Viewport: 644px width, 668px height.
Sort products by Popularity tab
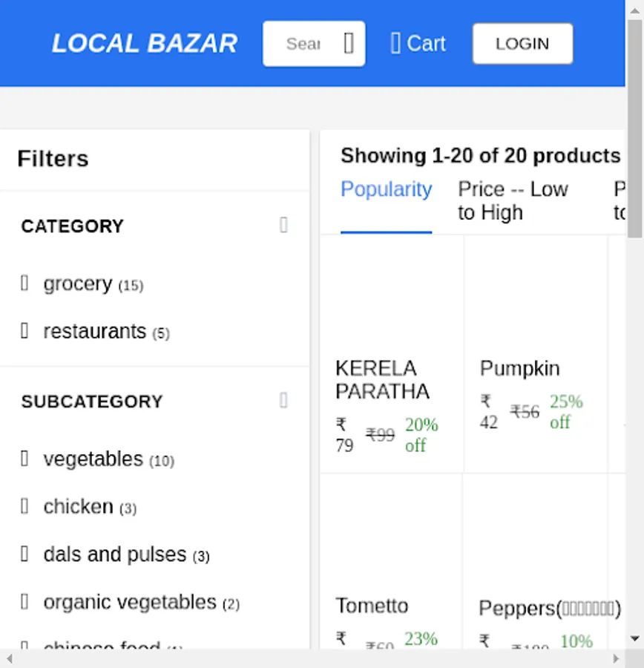386,190
